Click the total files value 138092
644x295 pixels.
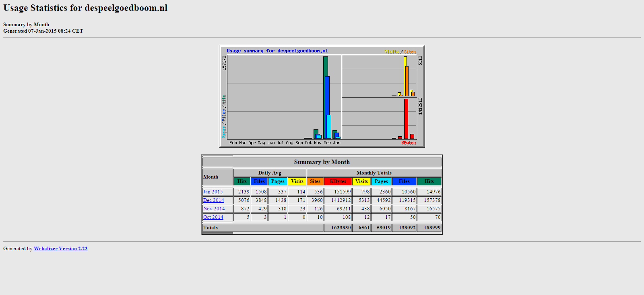click(x=404, y=228)
